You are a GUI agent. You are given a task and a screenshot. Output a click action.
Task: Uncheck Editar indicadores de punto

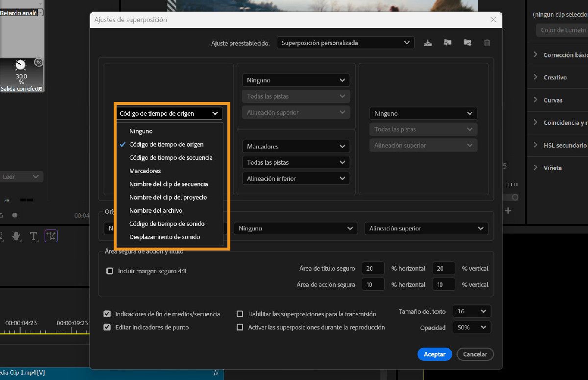tap(107, 327)
